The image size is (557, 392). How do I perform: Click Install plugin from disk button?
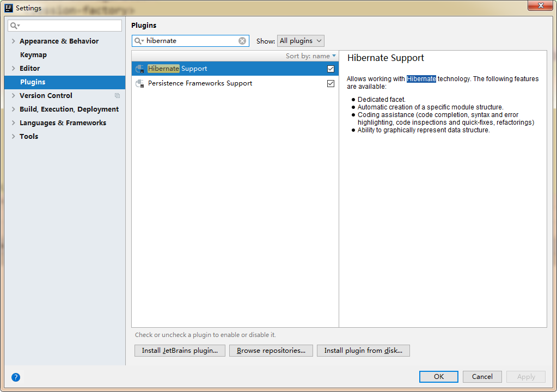click(x=363, y=351)
